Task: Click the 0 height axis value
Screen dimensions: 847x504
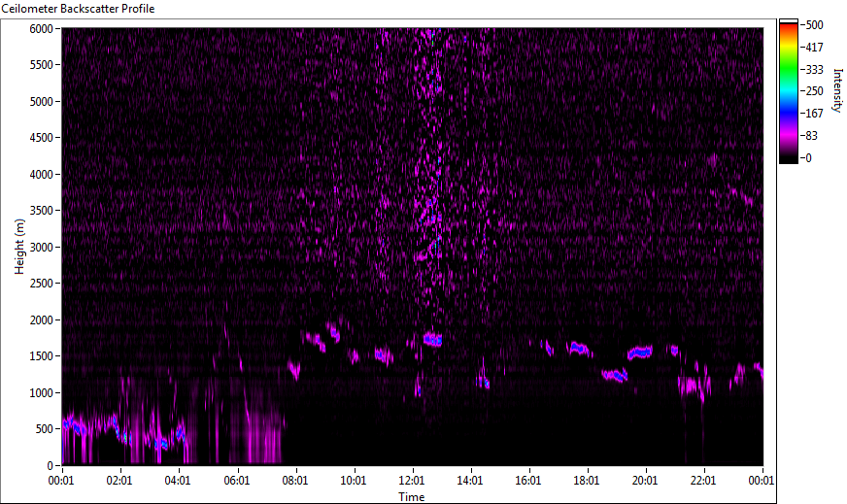Action: [x=51, y=466]
